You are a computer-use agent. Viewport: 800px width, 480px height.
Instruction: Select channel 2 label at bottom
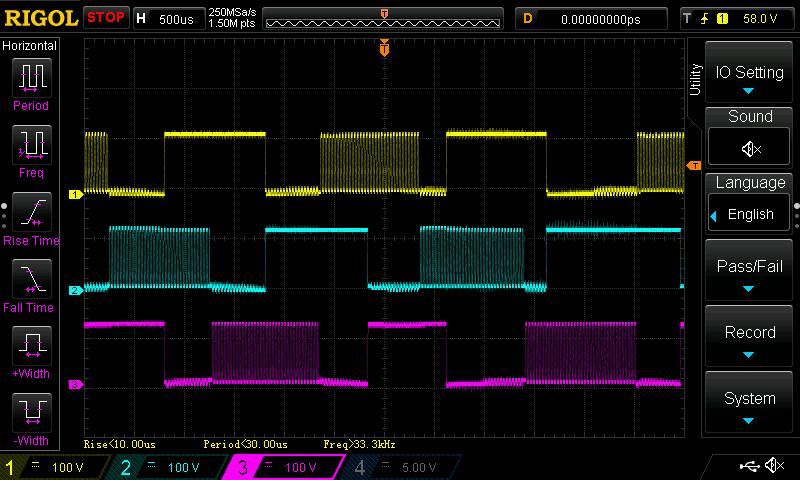(x=126, y=467)
